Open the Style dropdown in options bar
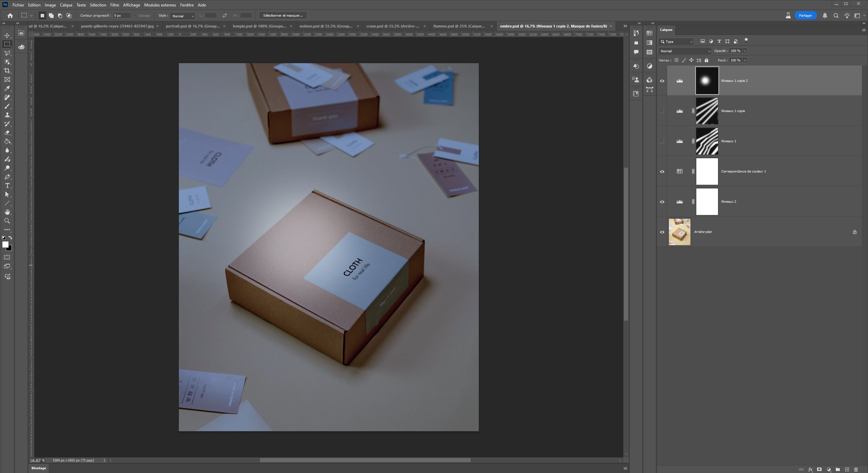 click(183, 16)
